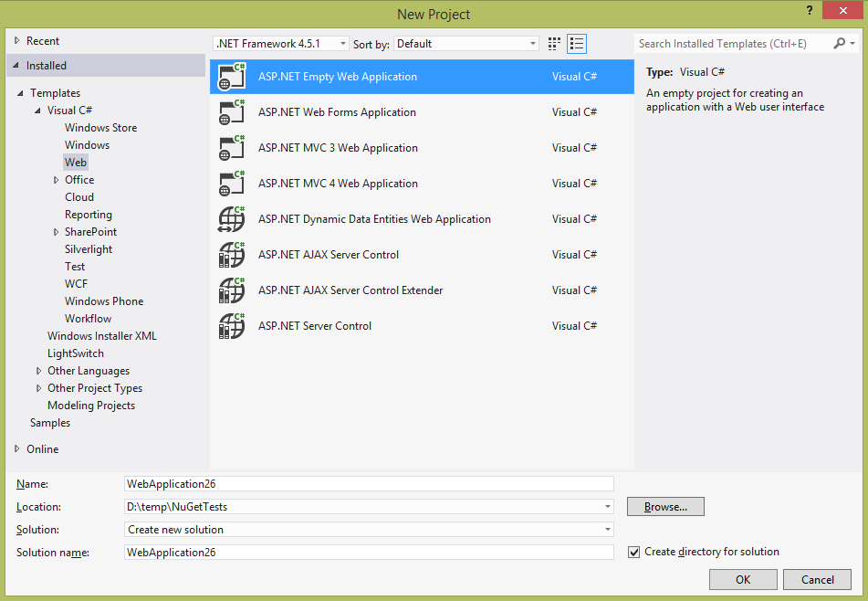Select the Reporting tree item
The height and width of the screenshot is (601, 868).
[88, 215]
